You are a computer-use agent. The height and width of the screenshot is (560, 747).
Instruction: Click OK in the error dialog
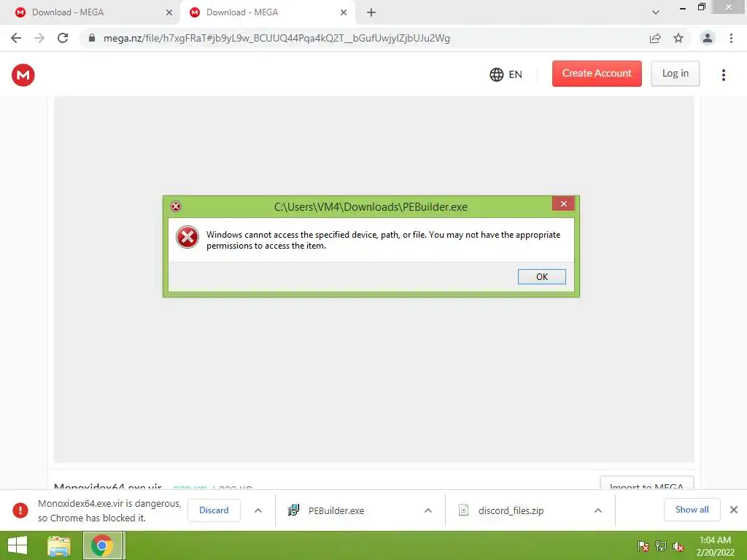click(x=542, y=276)
